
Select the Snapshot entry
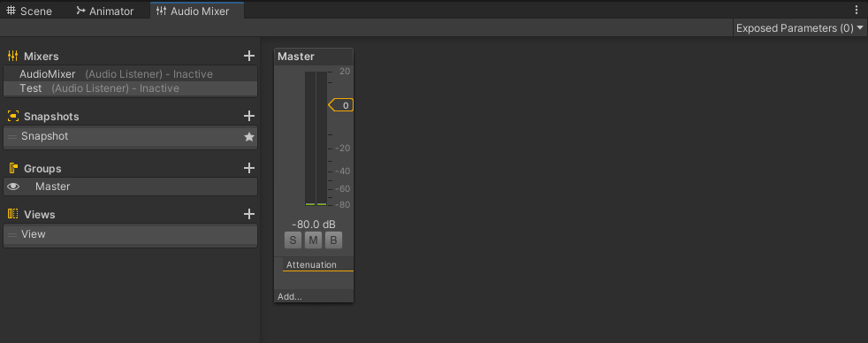pyautogui.click(x=130, y=137)
